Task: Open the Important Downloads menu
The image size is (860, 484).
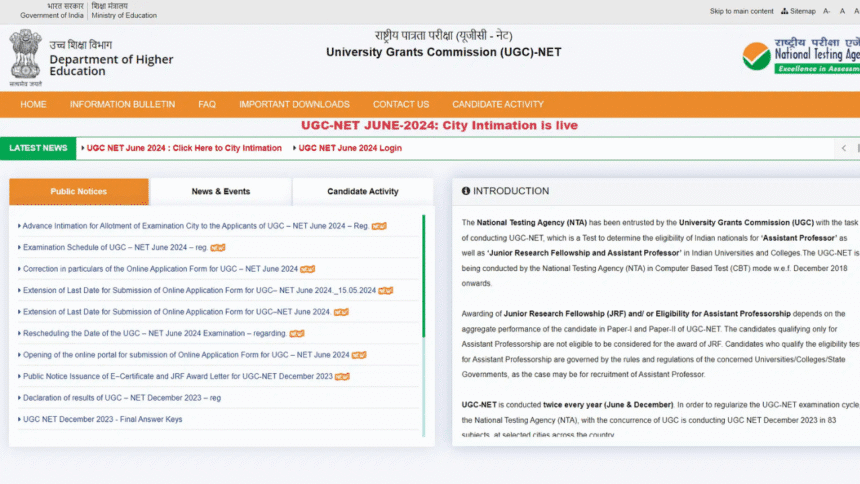Action: click(x=294, y=104)
